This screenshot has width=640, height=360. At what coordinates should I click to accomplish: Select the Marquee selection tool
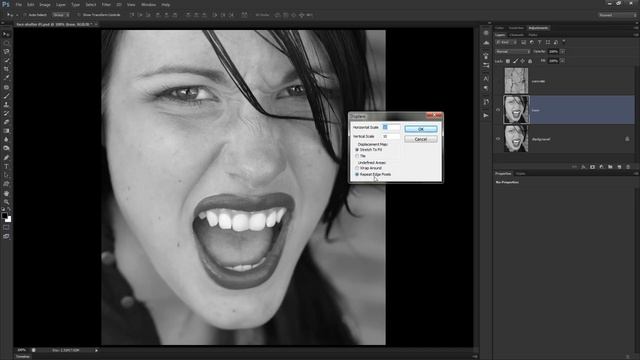click(6, 43)
